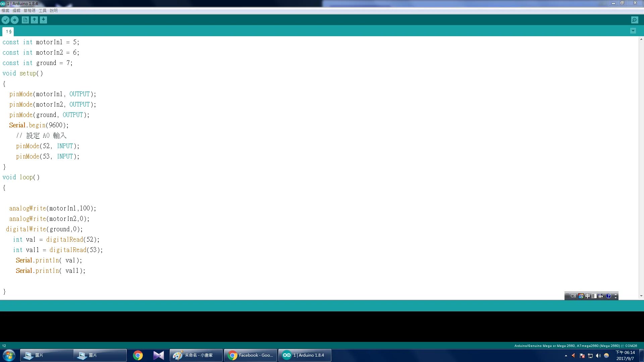Click the 'Serial.println( val1);' line

coord(51,271)
